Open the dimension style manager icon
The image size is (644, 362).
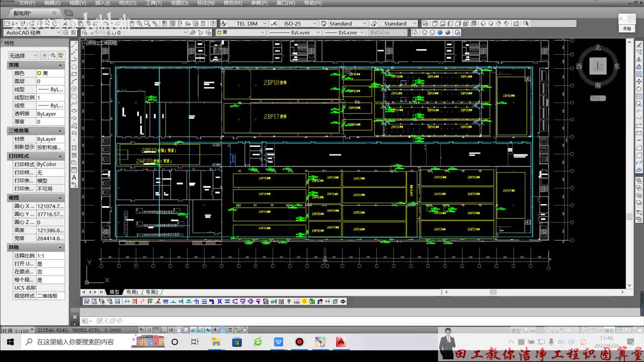(x=275, y=24)
